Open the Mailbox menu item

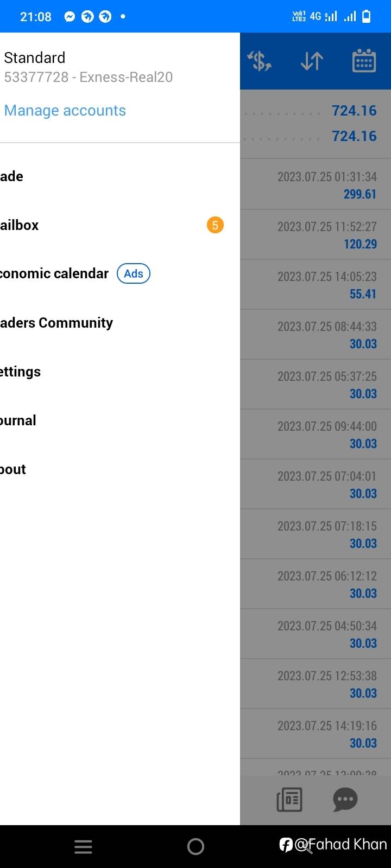point(119,225)
